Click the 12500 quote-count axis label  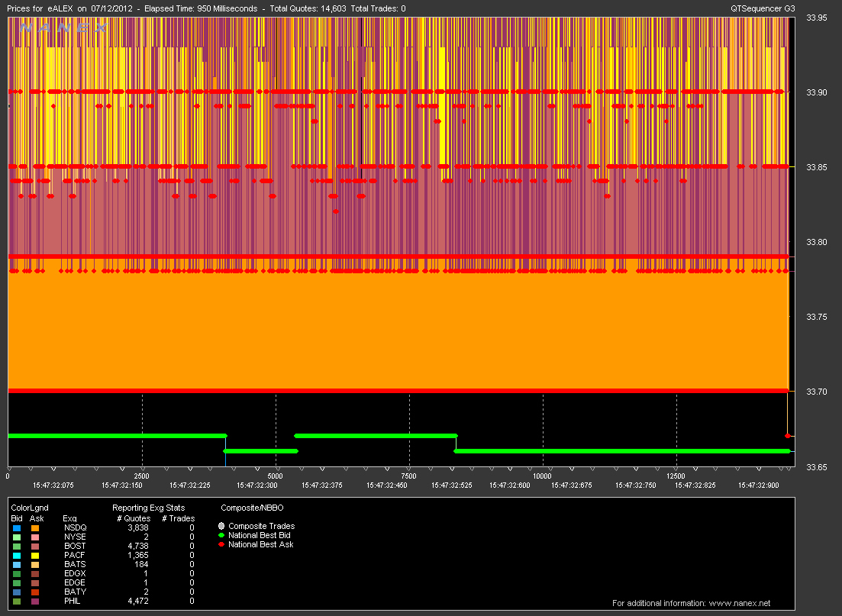676,476
